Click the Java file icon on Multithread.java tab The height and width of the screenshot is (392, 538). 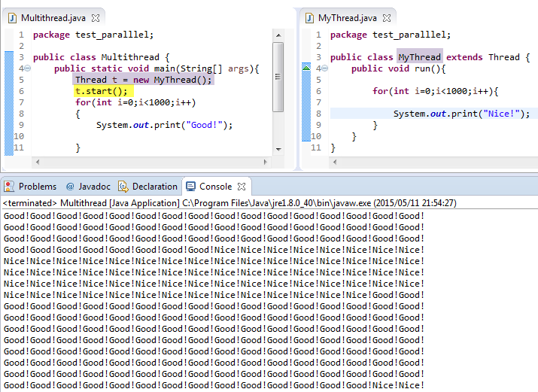(12, 18)
